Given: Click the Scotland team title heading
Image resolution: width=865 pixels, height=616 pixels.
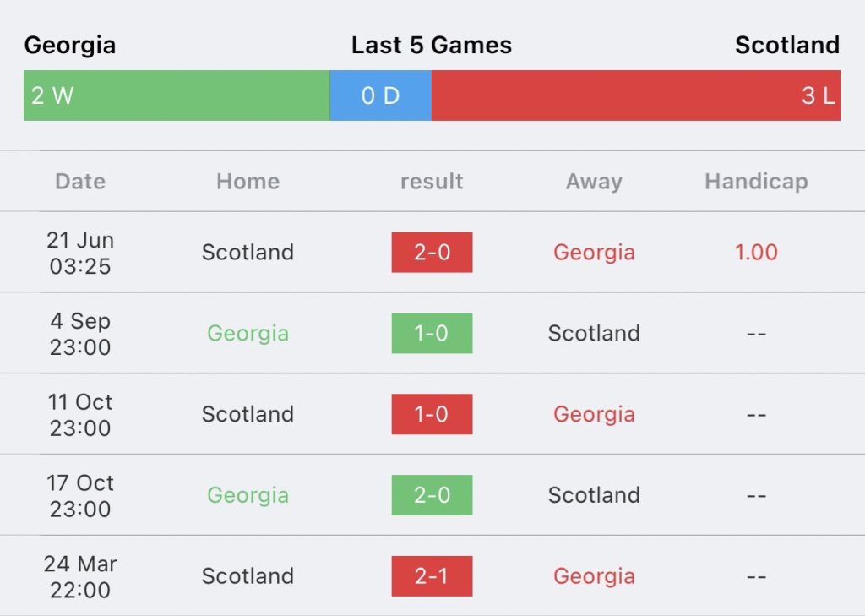Looking at the screenshot, I should (787, 46).
